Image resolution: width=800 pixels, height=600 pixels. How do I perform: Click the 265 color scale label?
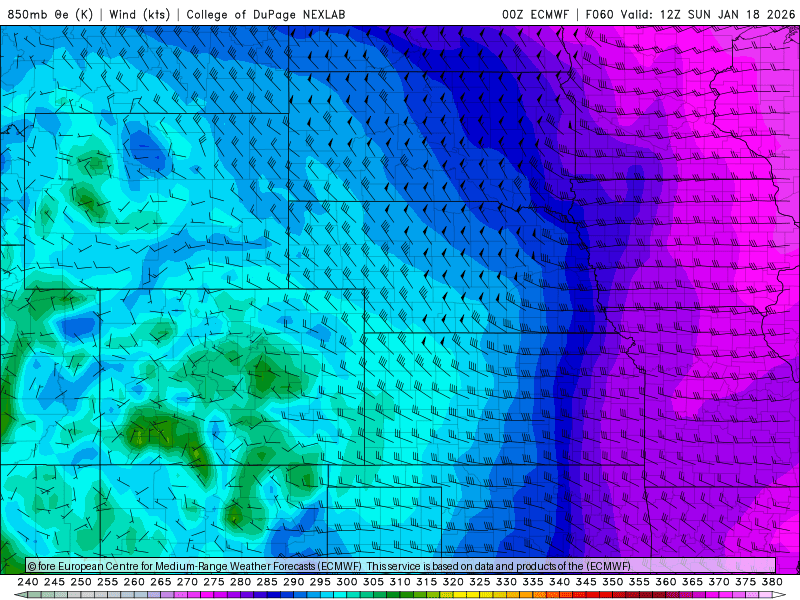pyautogui.click(x=160, y=582)
